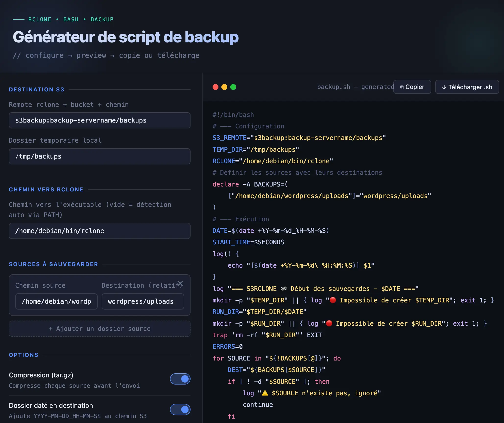The image size is (504, 423).
Task: Download the script with Télécharger .sh
Action: coord(467,87)
